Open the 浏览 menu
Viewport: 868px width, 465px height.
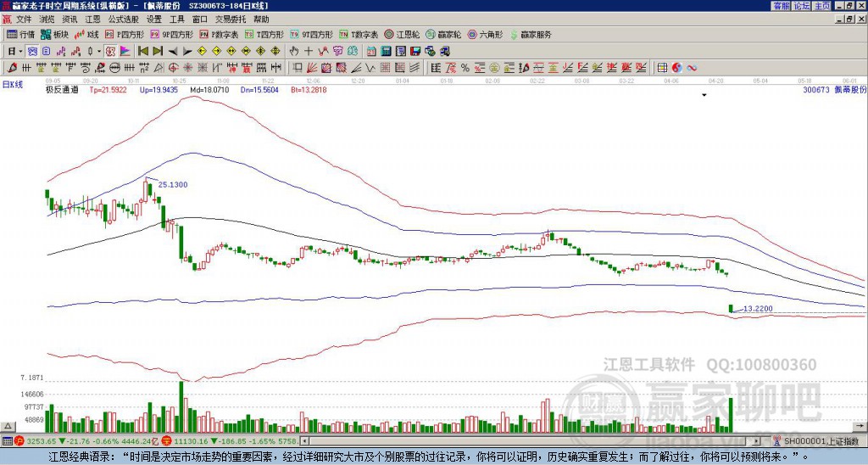click(47, 20)
